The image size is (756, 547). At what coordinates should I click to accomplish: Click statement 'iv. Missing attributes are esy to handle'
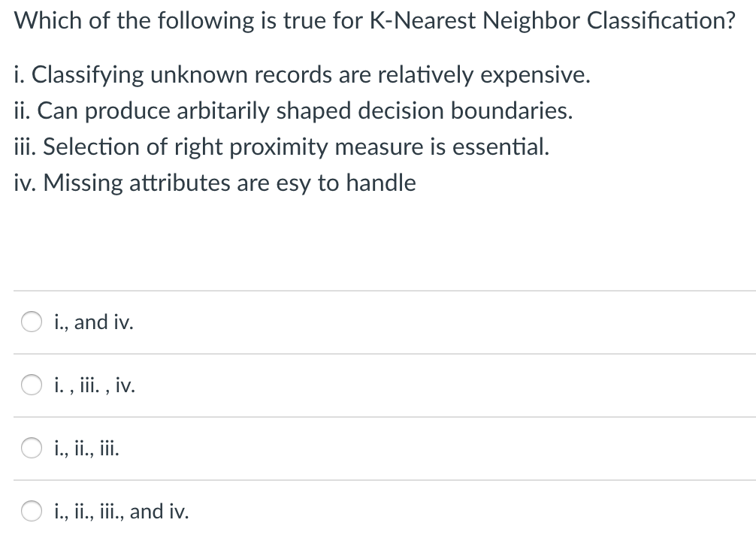tap(215, 183)
